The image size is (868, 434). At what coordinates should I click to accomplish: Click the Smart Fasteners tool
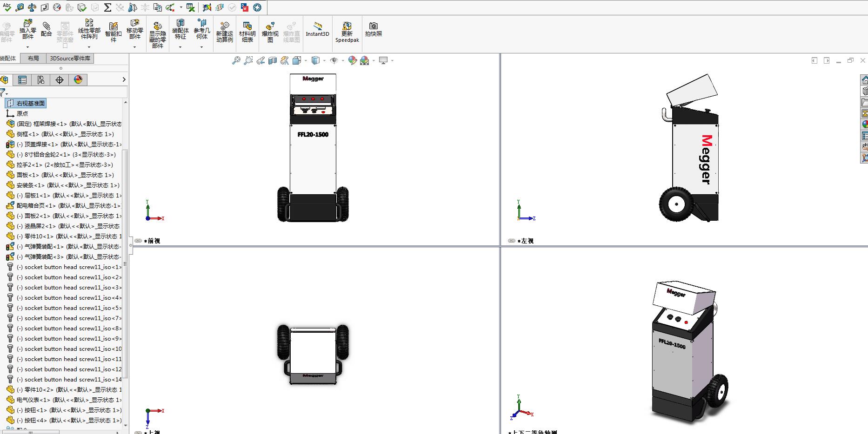(113, 32)
